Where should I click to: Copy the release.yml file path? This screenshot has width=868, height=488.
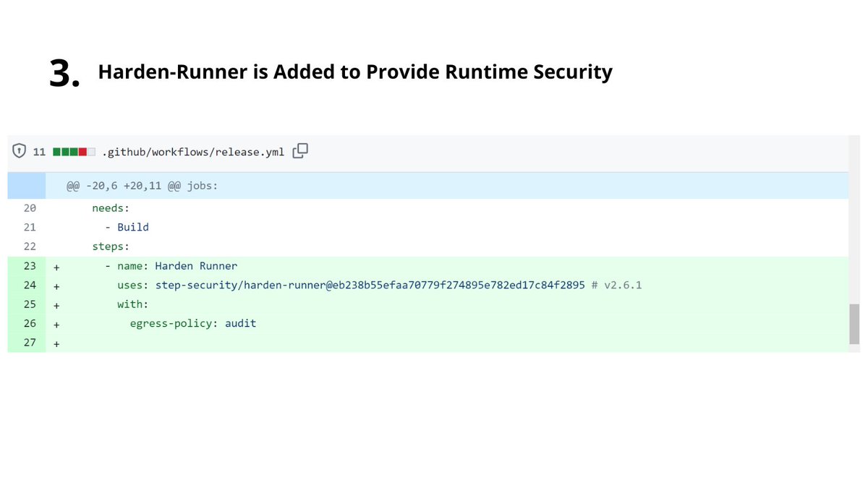(x=300, y=151)
